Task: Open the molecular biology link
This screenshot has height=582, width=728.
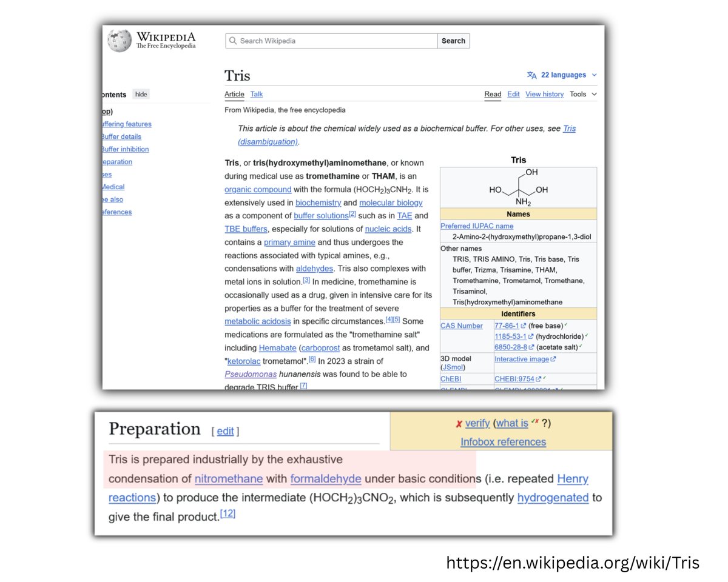Action: click(391, 202)
